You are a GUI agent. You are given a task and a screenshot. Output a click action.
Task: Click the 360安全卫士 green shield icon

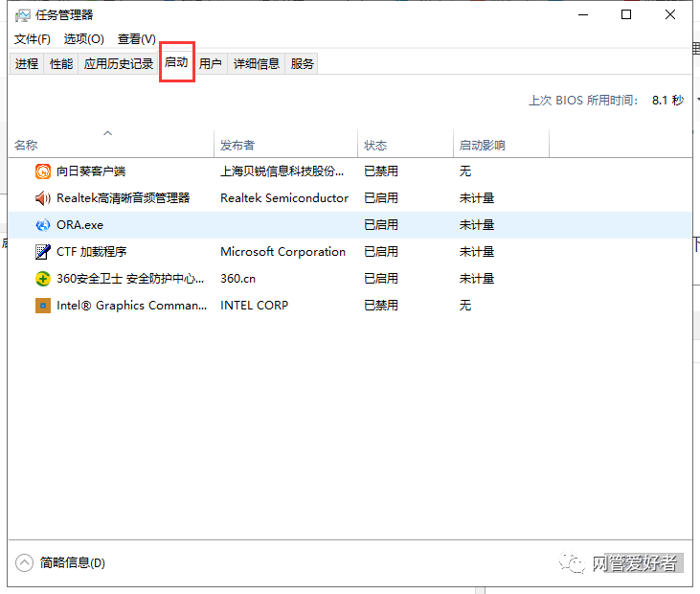tap(43, 279)
